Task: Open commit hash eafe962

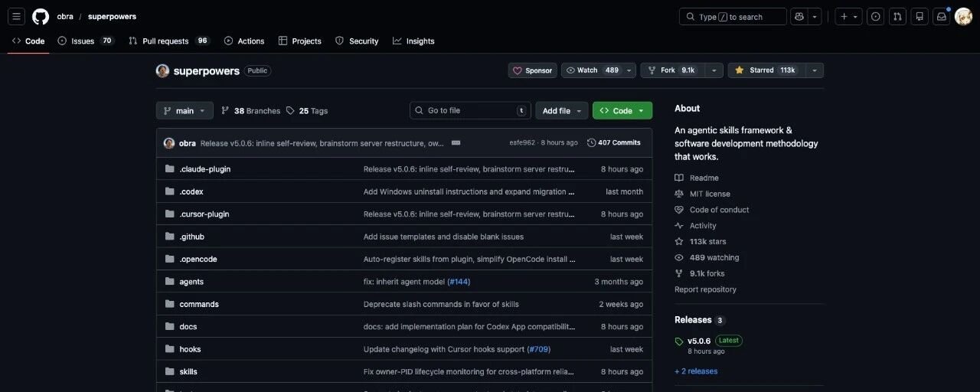Action: (522, 143)
